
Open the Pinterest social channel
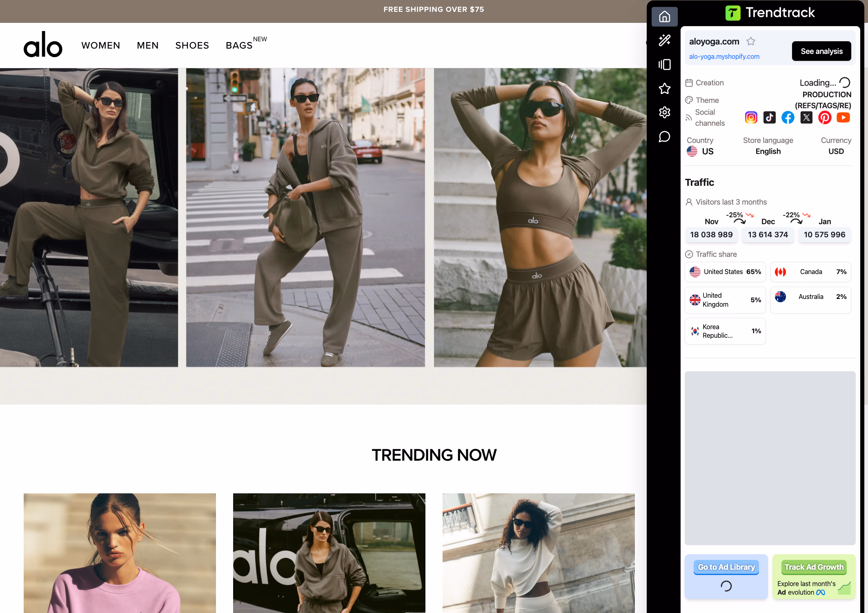click(824, 118)
